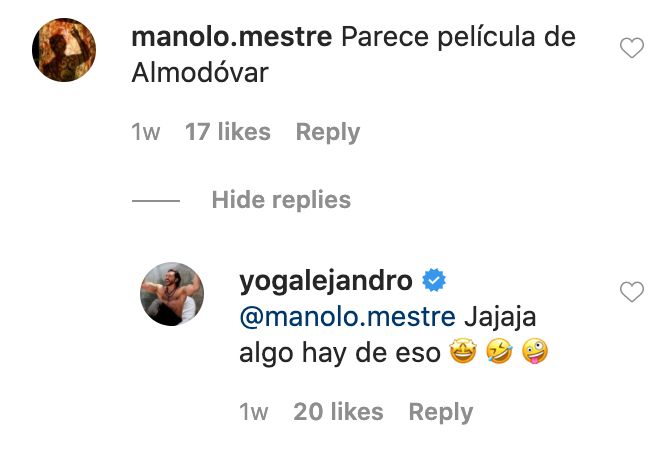This screenshot has height=466, width=666.
Task: Open the manolo.mestre username link
Action: click(x=232, y=37)
